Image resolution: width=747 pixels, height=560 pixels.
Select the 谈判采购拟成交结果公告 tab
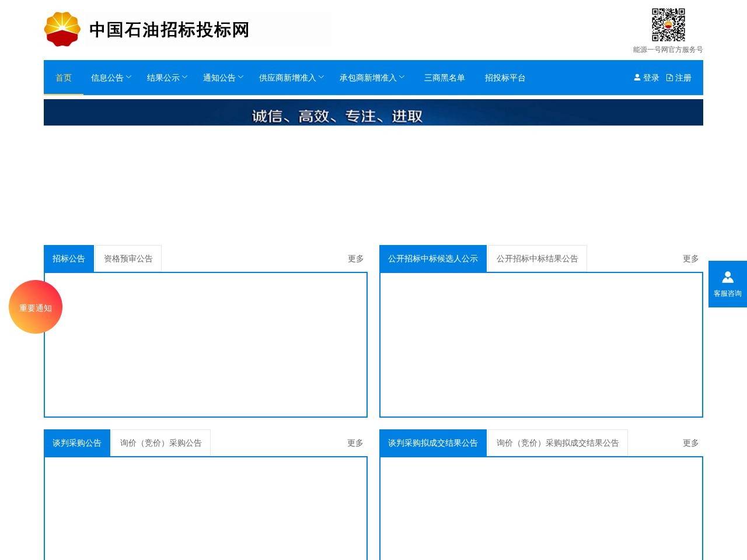click(x=433, y=443)
